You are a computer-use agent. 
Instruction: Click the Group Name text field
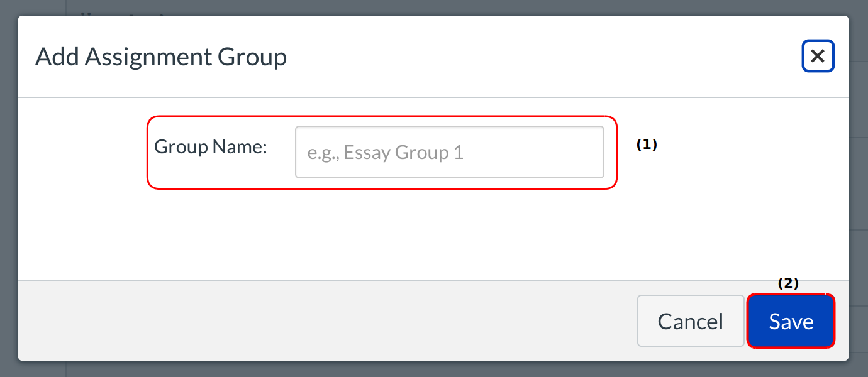(x=449, y=153)
